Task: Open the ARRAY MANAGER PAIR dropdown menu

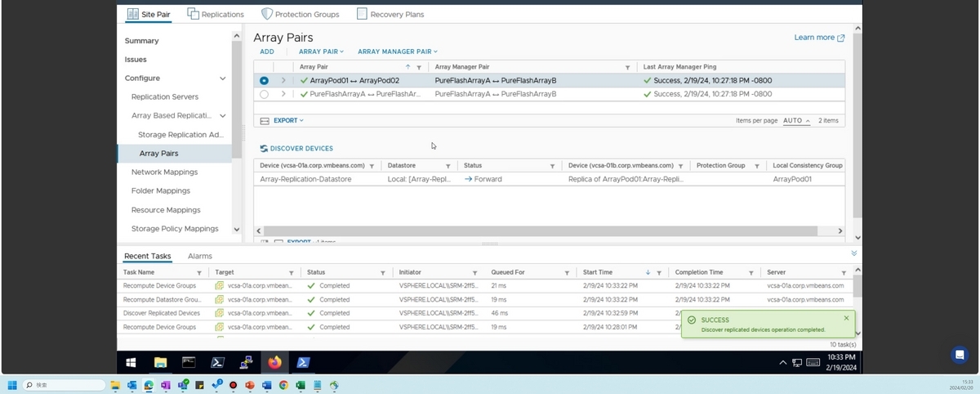Action: tap(398, 51)
